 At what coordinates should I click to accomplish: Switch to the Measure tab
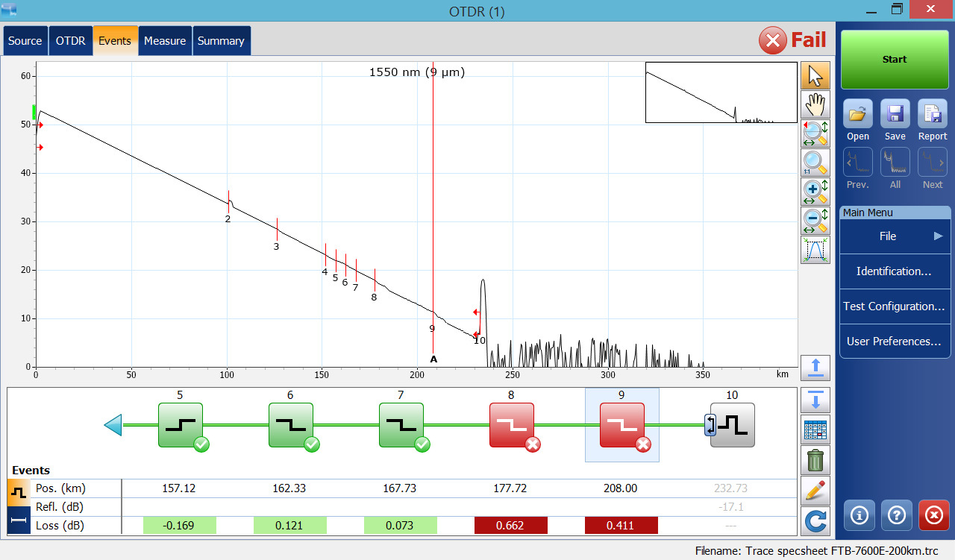[165, 41]
